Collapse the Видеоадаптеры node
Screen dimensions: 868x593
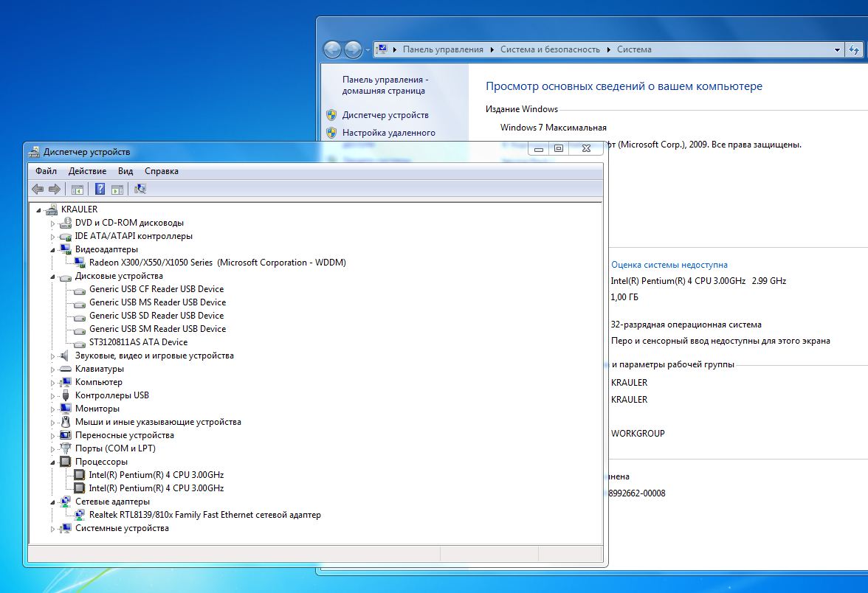click(52, 250)
